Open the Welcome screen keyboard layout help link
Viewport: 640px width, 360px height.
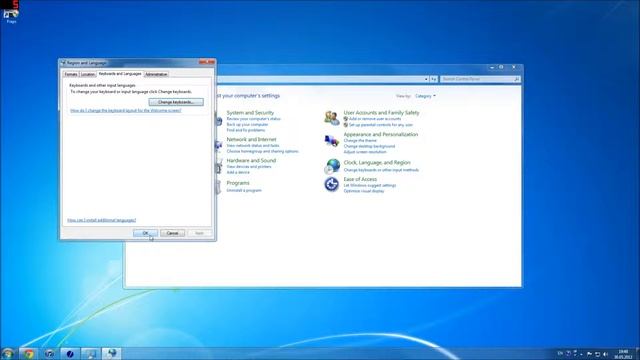[126, 111]
